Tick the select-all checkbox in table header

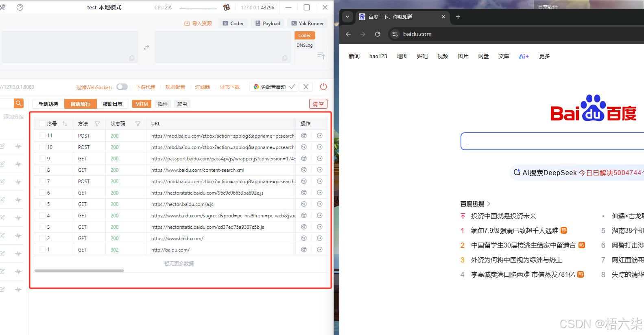click(x=42, y=124)
